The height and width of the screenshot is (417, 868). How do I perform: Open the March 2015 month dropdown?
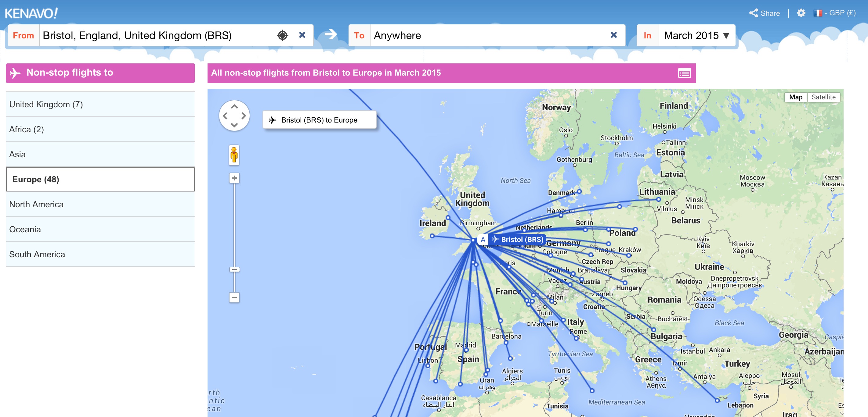pos(696,35)
